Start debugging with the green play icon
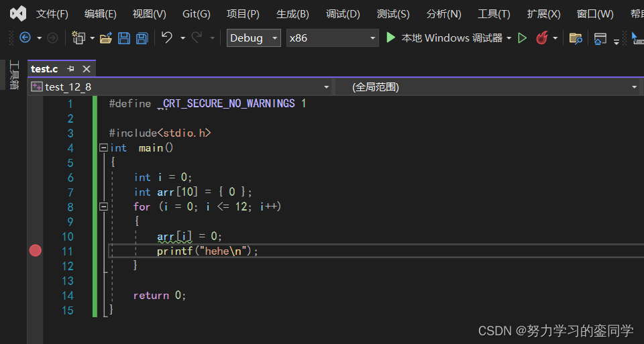644x344 pixels. click(390, 38)
